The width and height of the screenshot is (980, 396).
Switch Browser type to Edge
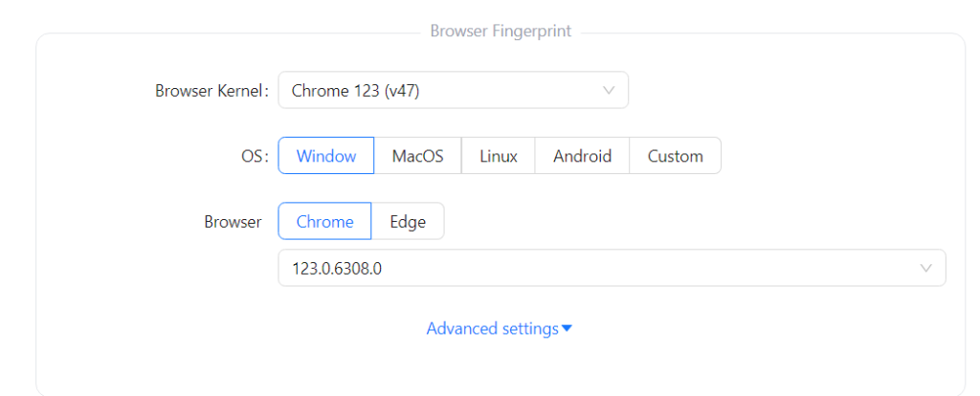(x=408, y=222)
